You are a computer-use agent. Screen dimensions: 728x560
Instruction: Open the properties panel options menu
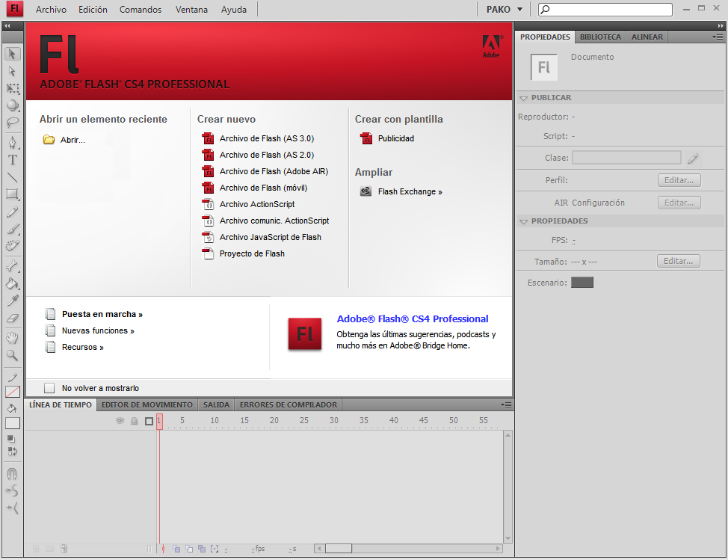(718, 37)
